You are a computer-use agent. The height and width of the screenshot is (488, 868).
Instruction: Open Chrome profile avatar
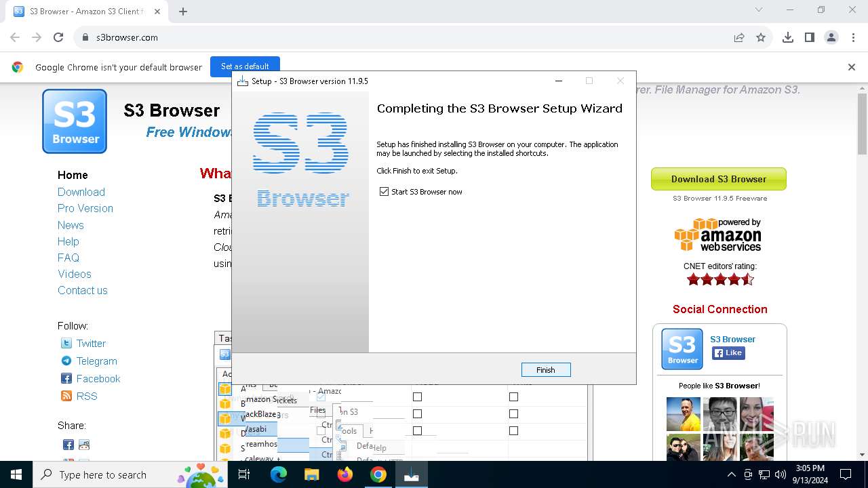click(x=831, y=37)
